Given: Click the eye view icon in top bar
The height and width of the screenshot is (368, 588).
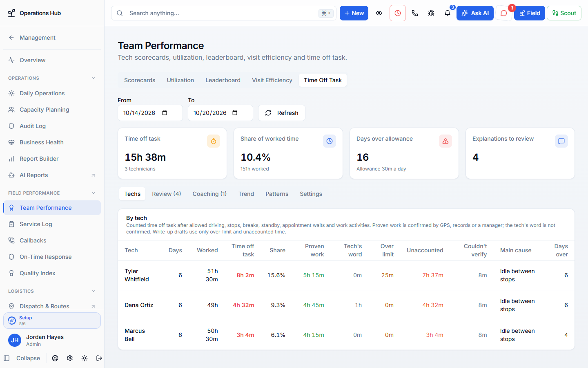Looking at the screenshot, I should pyautogui.click(x=379, y=13).
